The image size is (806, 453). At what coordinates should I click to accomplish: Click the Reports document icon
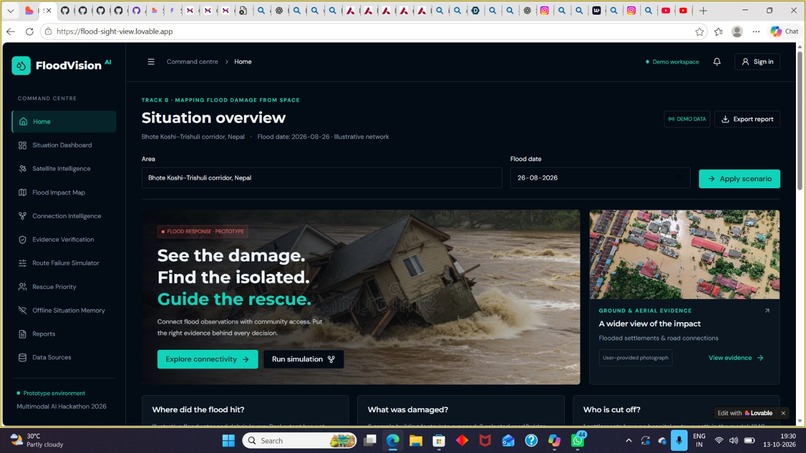[22, 334]
